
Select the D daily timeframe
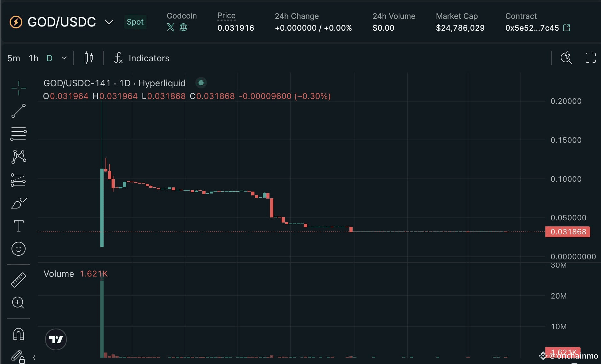49,58
